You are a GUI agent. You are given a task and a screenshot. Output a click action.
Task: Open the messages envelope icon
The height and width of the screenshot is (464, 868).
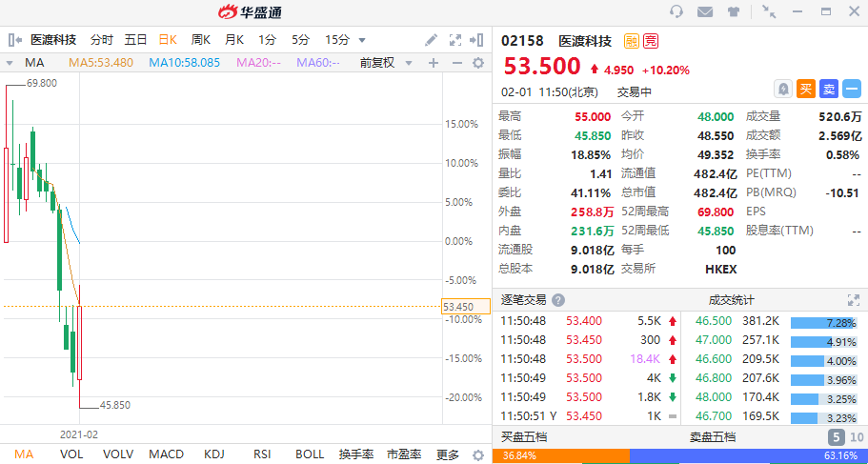(705, 12)
